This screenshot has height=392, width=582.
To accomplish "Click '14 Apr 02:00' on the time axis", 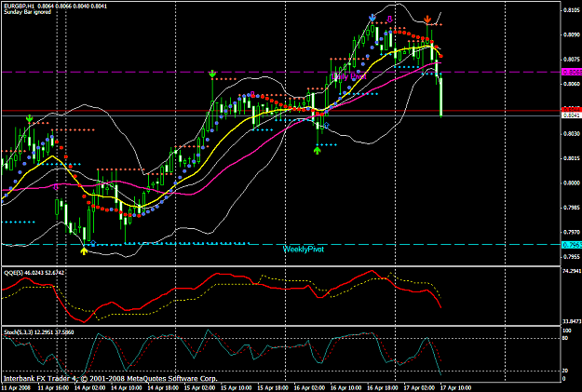I will pos(89,387).
